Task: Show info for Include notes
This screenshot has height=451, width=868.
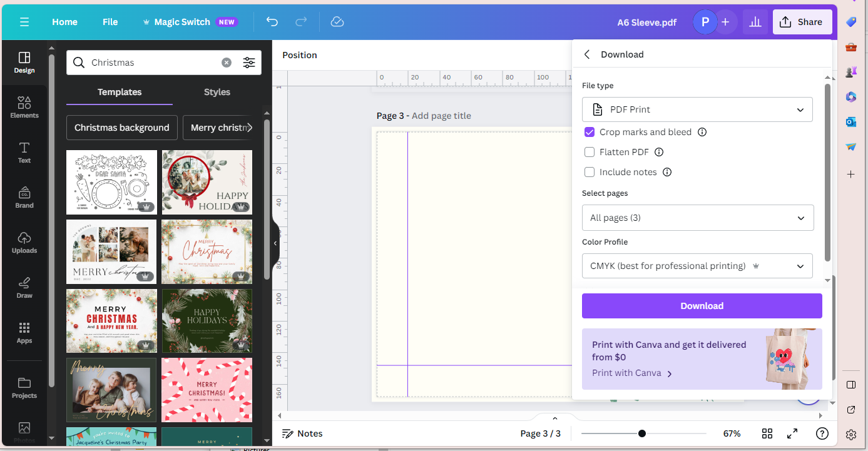Action: pos(667,172)
